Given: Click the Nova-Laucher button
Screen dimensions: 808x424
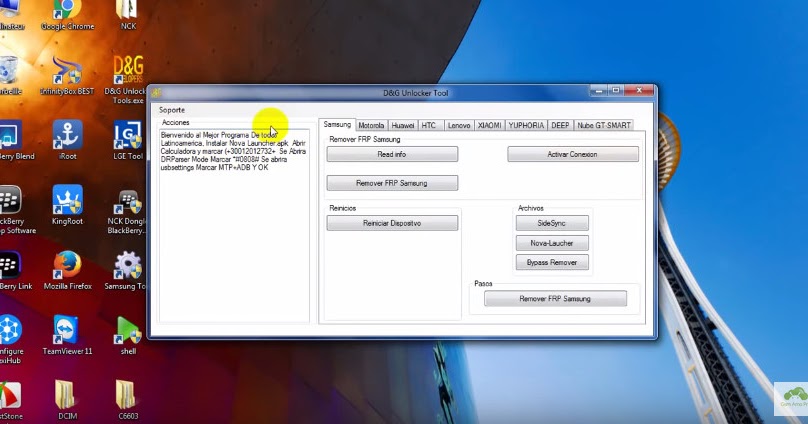Looking at the screenshot, I should point(552,243).
